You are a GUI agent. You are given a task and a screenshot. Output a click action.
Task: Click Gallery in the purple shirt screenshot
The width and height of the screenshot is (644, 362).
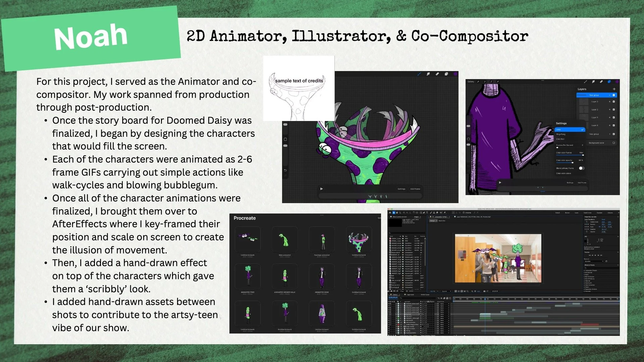point(471,81)
